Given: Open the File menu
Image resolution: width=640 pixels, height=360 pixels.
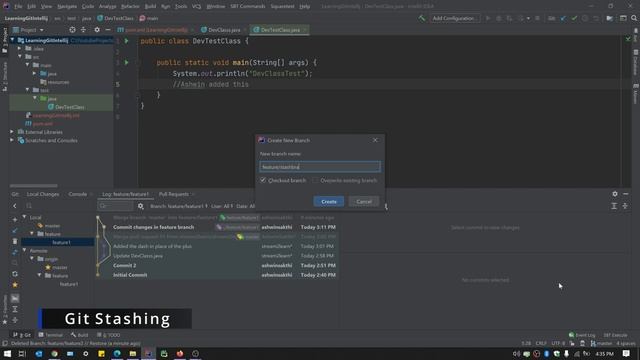Looking at the screenshot, I should coord(18,6).
